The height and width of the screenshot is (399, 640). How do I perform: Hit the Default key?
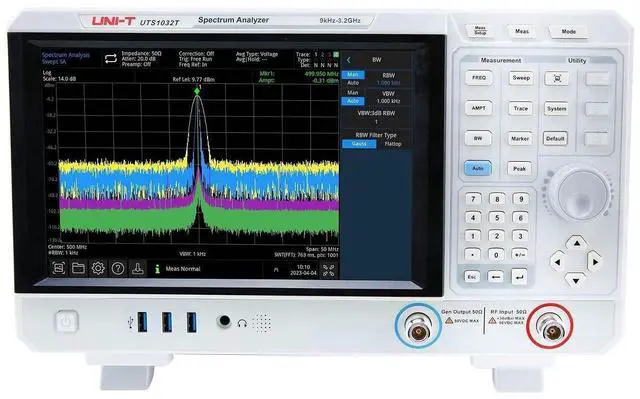(555, 138)
